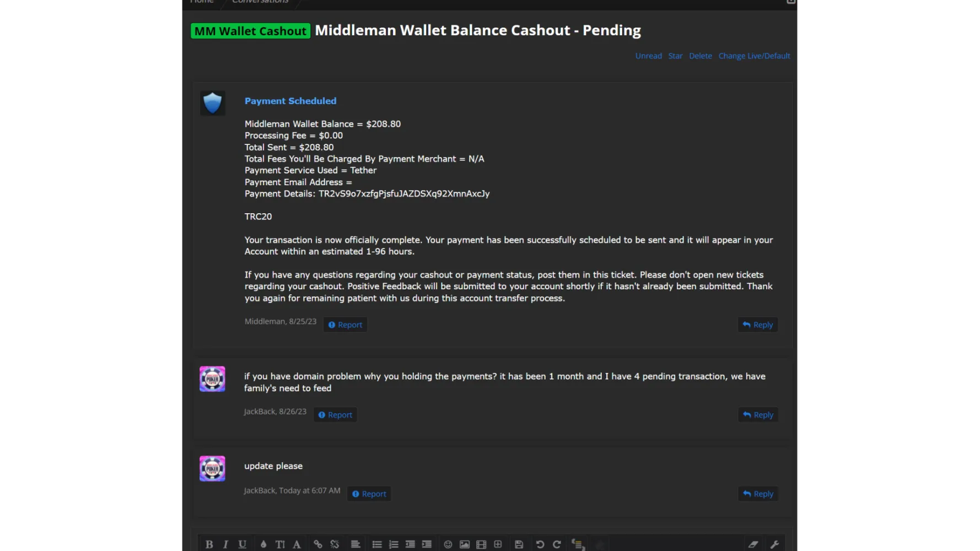Viewport: 980px width, 551px height.
Task: Toggle italic text formatting
Action: (x=225, y=544)
